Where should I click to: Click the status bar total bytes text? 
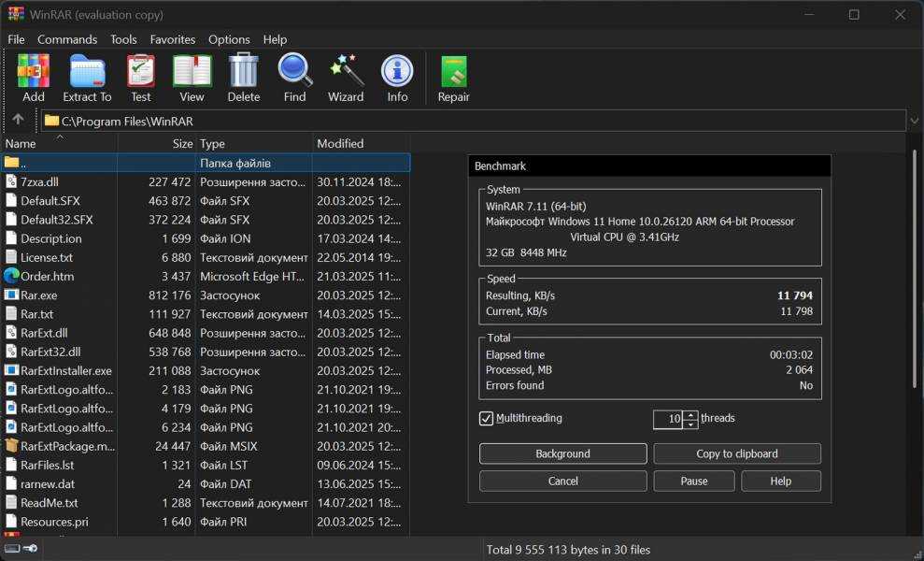click(x=568, y=550)
